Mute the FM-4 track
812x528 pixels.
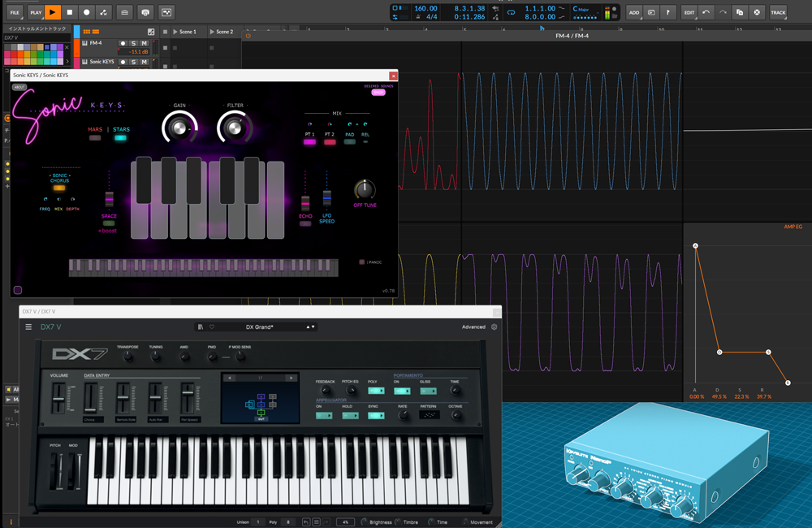pyautogui.click(x=144, y=44)
